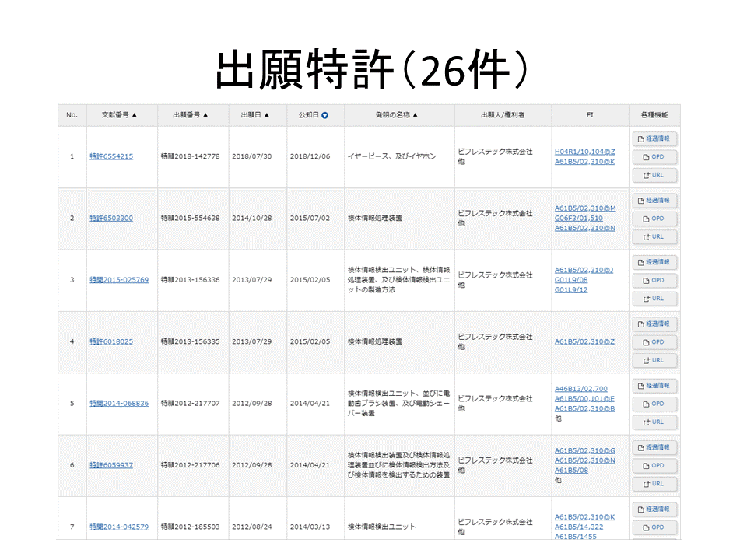Click the 経過情報 button in row 1
This screenshot has width=747, height=560.
click(654, 138)
